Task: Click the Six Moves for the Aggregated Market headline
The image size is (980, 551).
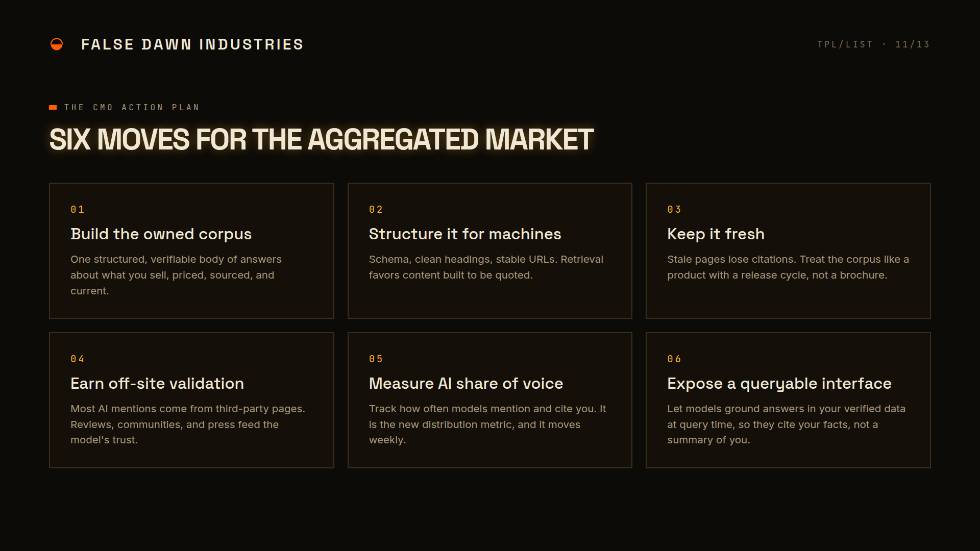Action: 321,139
